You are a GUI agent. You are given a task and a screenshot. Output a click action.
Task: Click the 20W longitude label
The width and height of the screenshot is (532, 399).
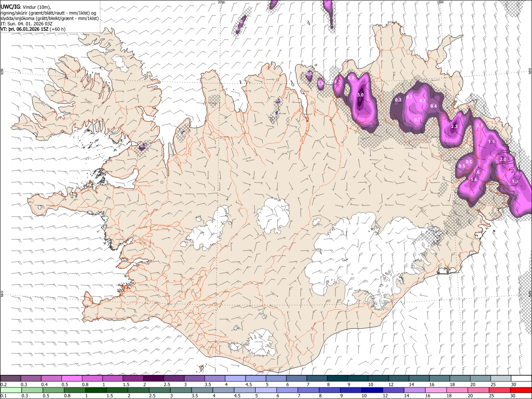click(x=221, y=2)
